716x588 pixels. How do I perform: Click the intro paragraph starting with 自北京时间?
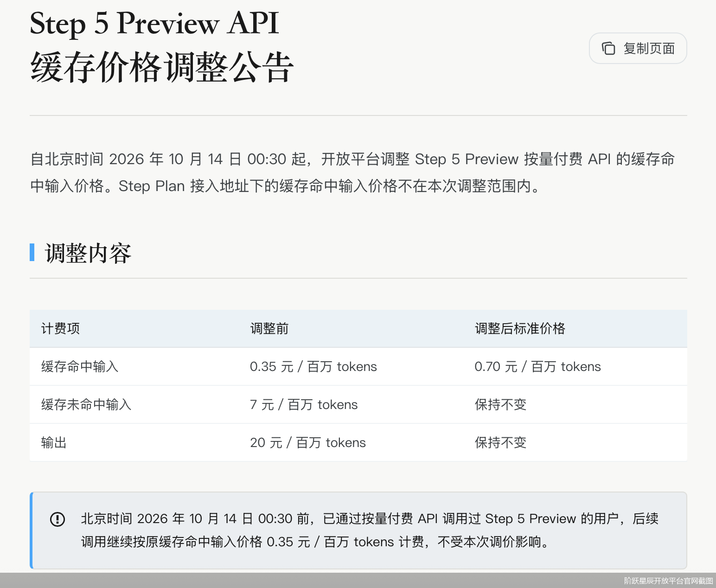(x=352, y=173)
